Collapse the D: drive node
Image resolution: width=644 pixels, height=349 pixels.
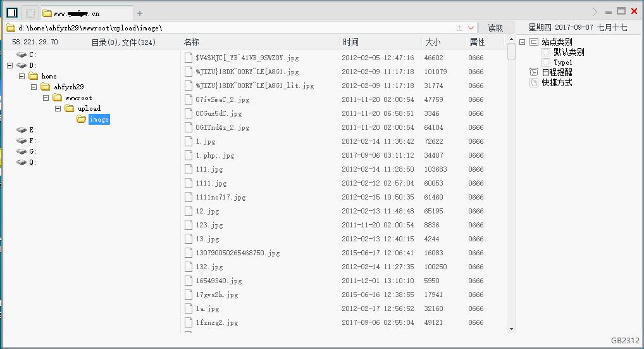[10, 65]
